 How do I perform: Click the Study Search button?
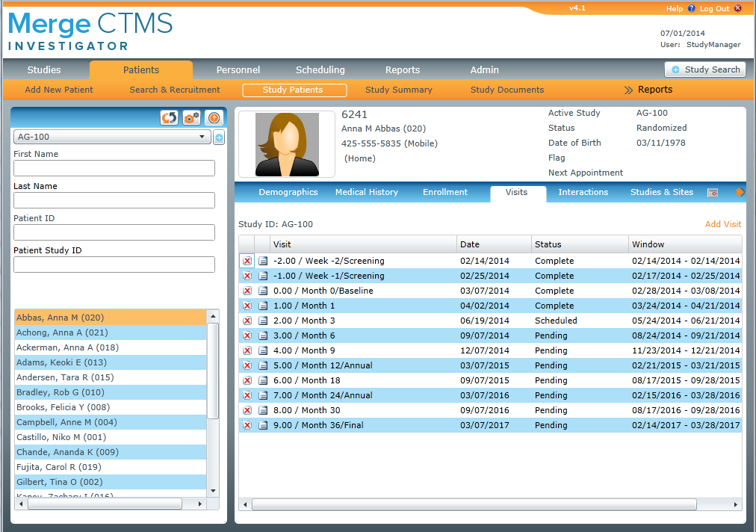705,69
